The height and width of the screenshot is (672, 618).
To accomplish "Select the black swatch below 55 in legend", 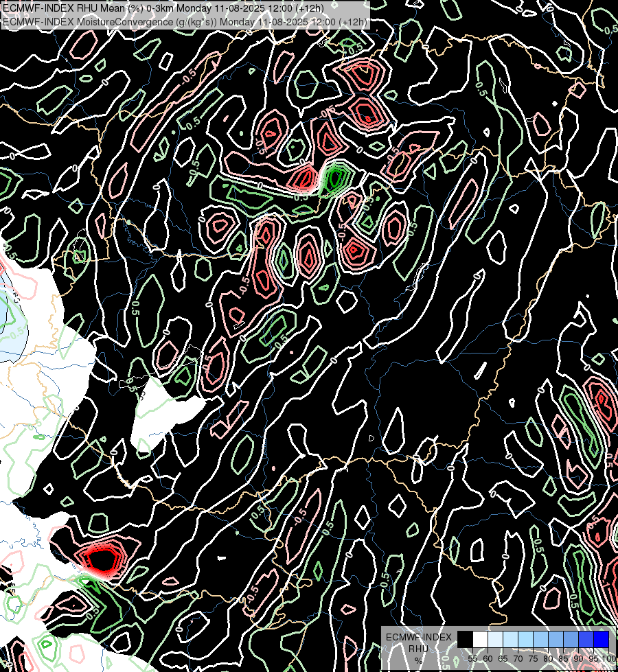I will click(465, 639).
